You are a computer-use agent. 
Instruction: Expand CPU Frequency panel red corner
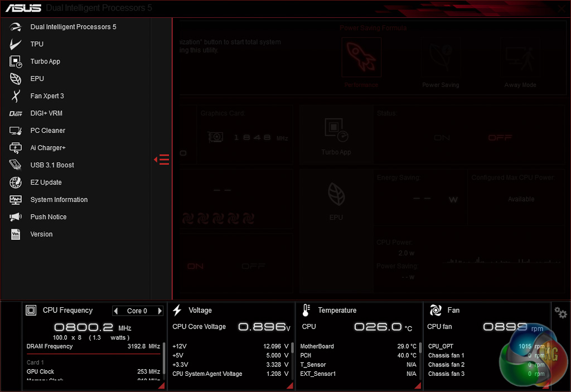pyautogui.click(x=161, y=385)
